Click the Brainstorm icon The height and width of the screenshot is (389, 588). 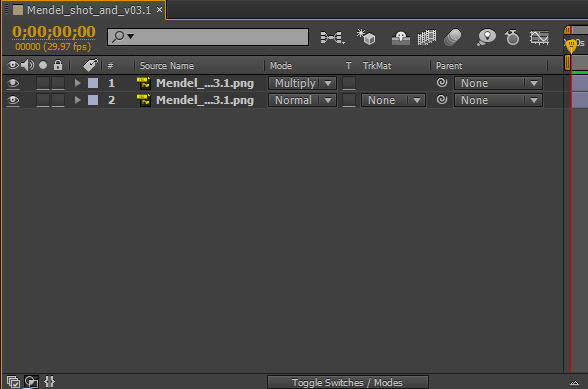486,38
